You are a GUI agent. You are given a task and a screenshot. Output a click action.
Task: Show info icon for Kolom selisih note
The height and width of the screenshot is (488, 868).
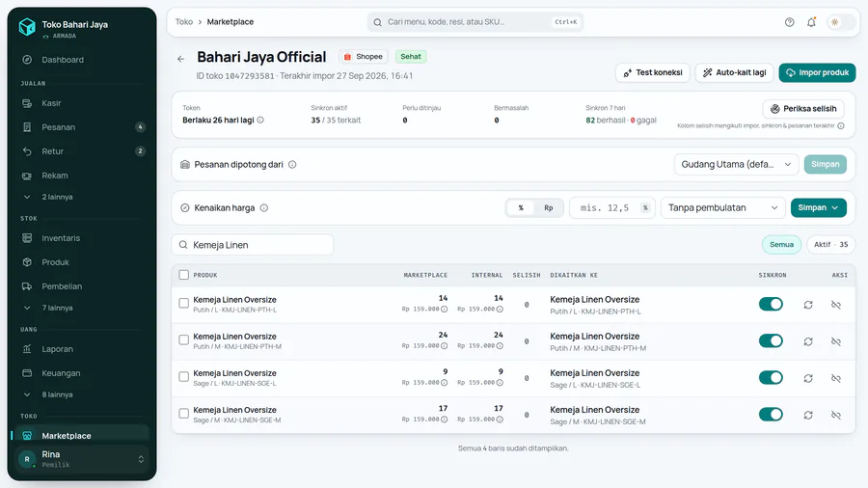tap(841, 125)
